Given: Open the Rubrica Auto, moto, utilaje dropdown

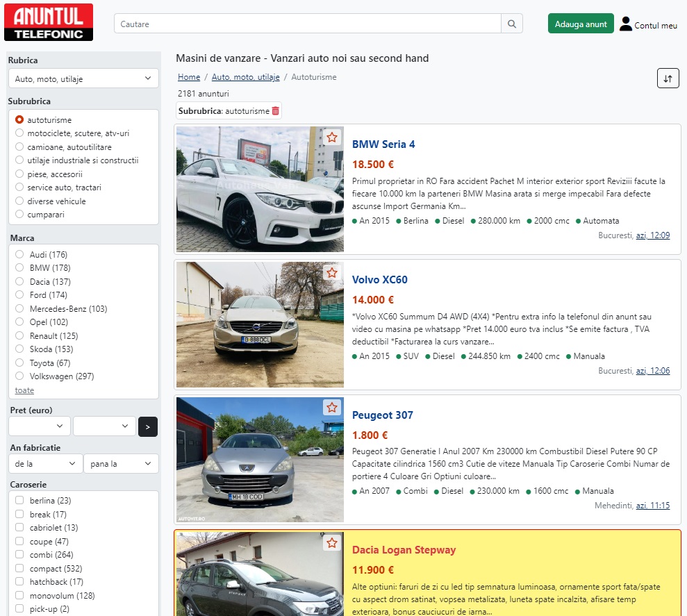Looking at the screenshot, I should 83,79.
